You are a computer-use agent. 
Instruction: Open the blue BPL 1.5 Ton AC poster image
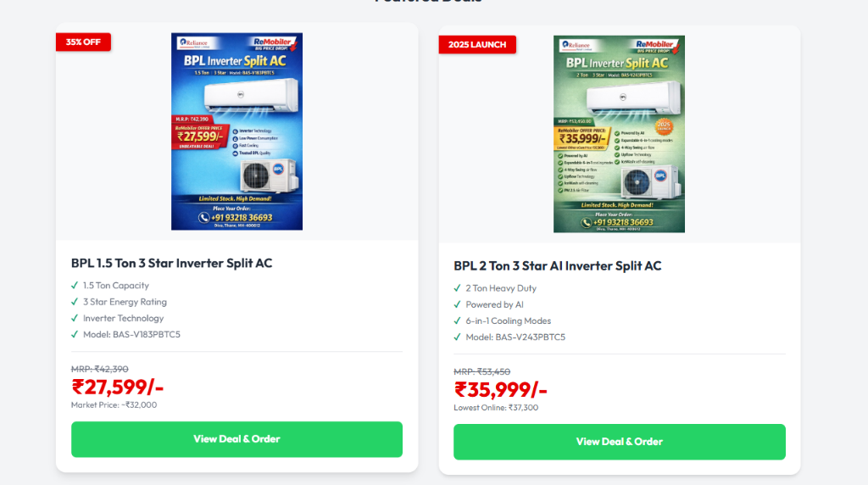(x=237, y=131)
